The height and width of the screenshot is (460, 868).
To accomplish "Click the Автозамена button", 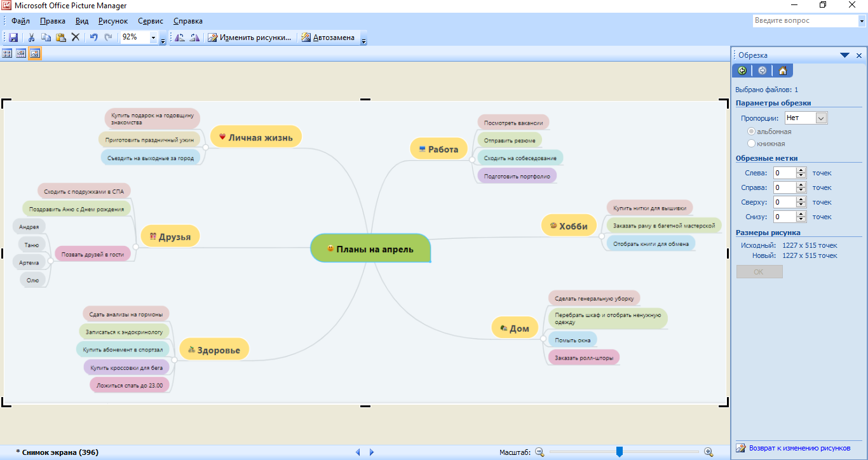I will 328,37.
